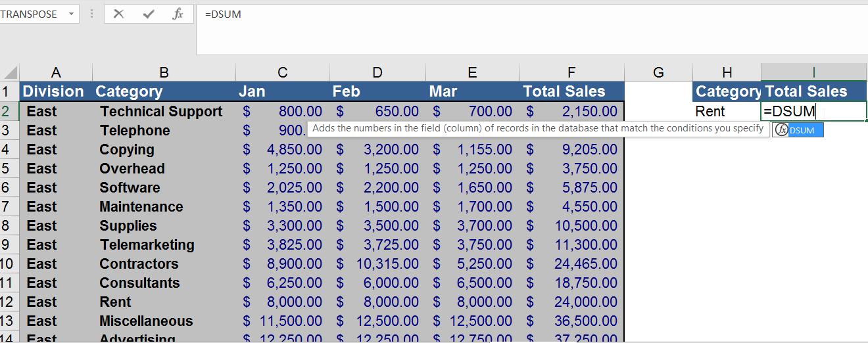Open the Insert Function fx dialog

pyautogui.click(x=178, y=14)
